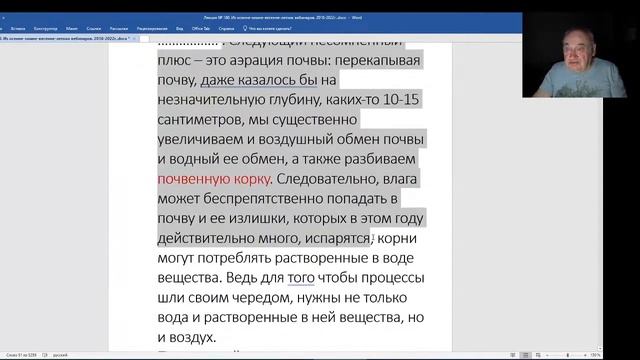
Task: Click the lightbulb icon beside the search box
Action: (x=245, y=29)
